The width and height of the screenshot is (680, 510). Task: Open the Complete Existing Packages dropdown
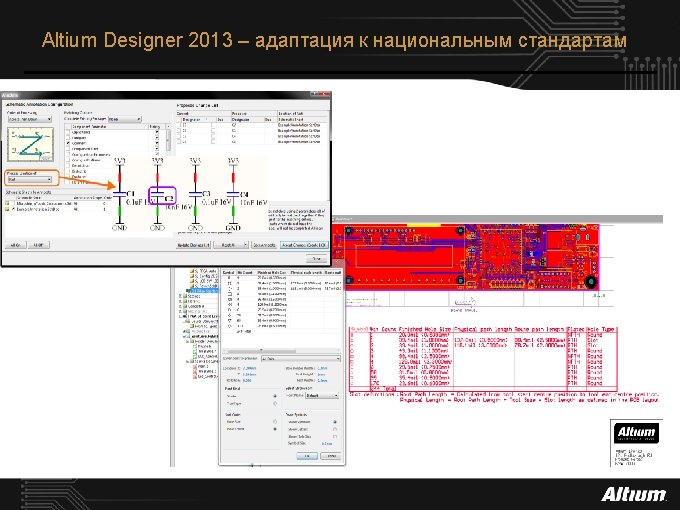point(124,119)
